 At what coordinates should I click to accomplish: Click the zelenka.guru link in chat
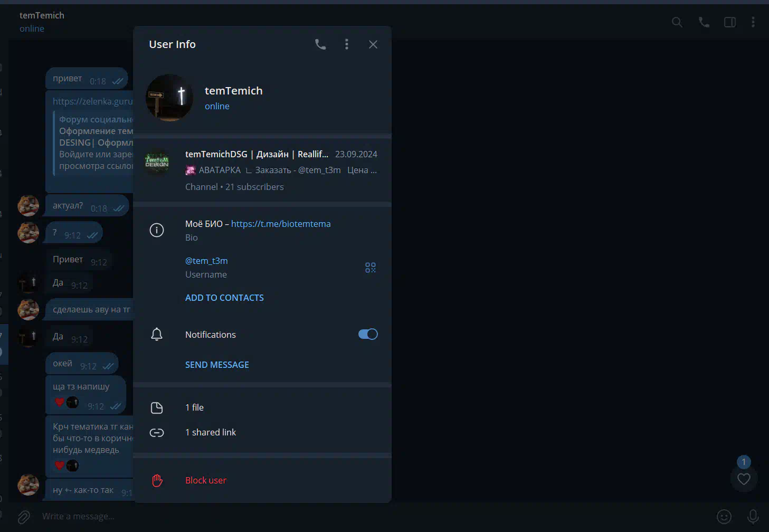(93, 101)
